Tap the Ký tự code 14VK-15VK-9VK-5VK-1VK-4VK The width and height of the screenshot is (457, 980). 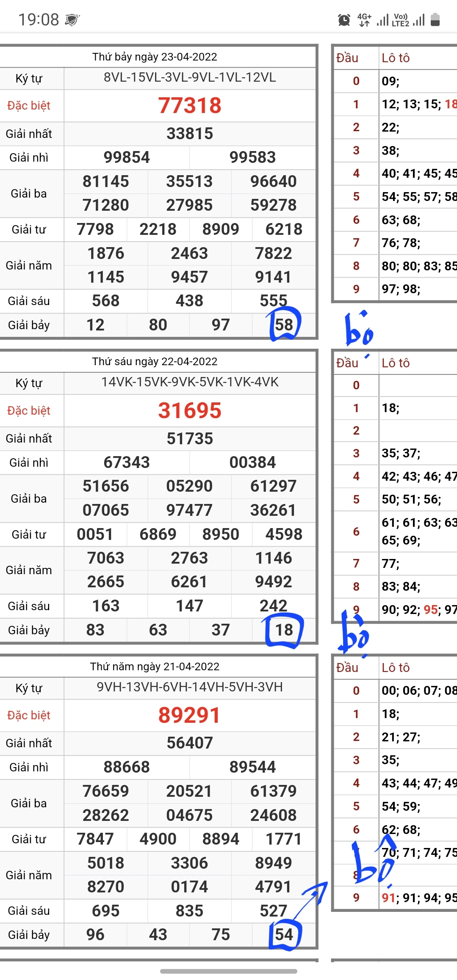pos(190,382)
